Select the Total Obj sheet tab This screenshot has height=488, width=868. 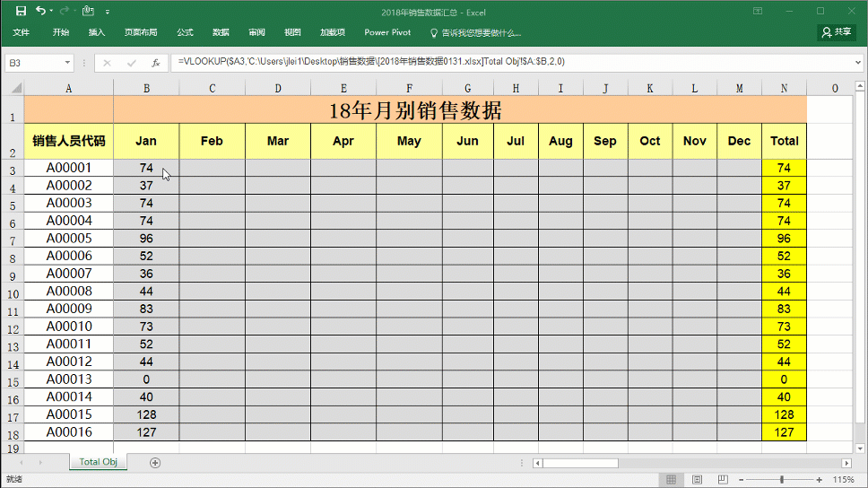point(98,462)
